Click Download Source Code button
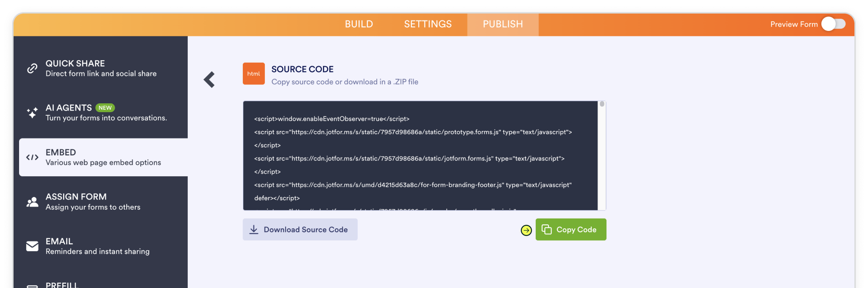Viewport: 868px width, 288px height. click(300, 230)
